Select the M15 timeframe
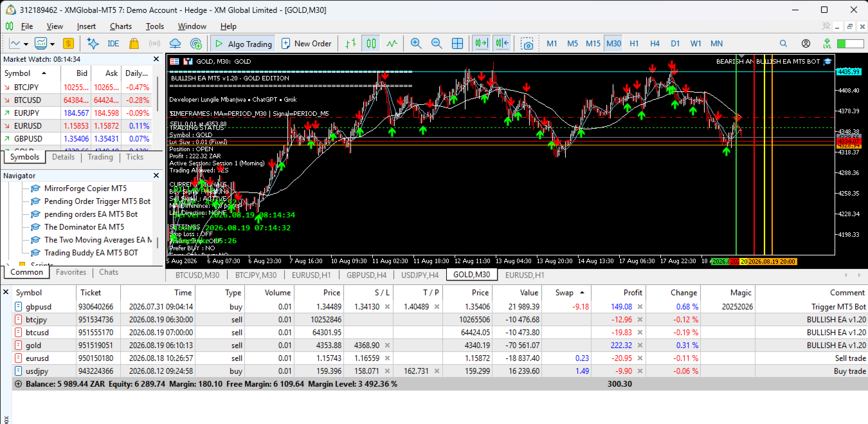This screenshot has width=868, height=424. coord(593,44)
